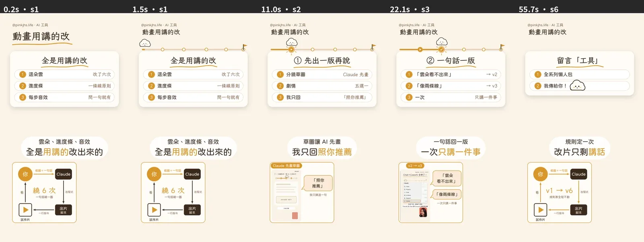The width and height of the screenshot is (644, 242).
Task: Click the number 2 badge beside 「像兩條線」
Action: pos(409,86)
